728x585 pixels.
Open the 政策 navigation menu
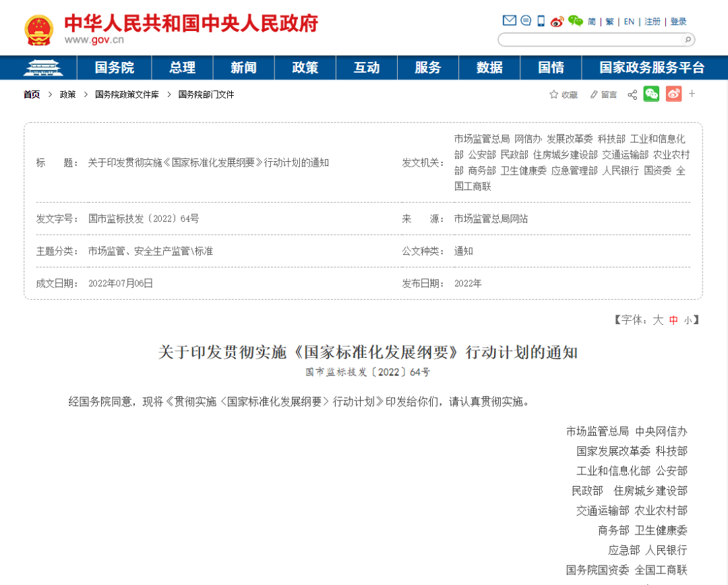coord(305,68)
